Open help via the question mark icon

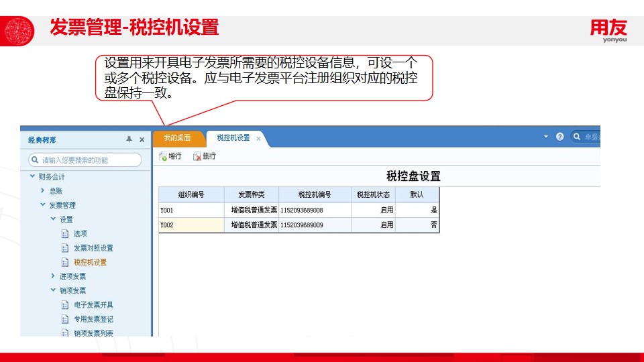pos(559,137)
